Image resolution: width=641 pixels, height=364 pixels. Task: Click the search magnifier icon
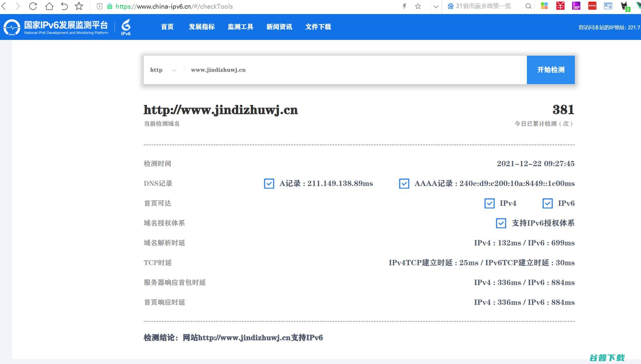pyautogui.click(x=528, y=6)
